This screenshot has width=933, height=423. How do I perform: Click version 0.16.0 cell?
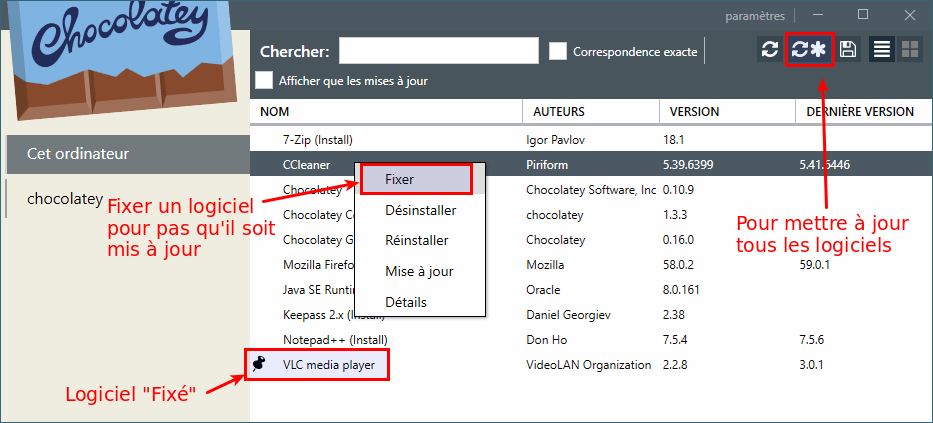tap(679, 240)
